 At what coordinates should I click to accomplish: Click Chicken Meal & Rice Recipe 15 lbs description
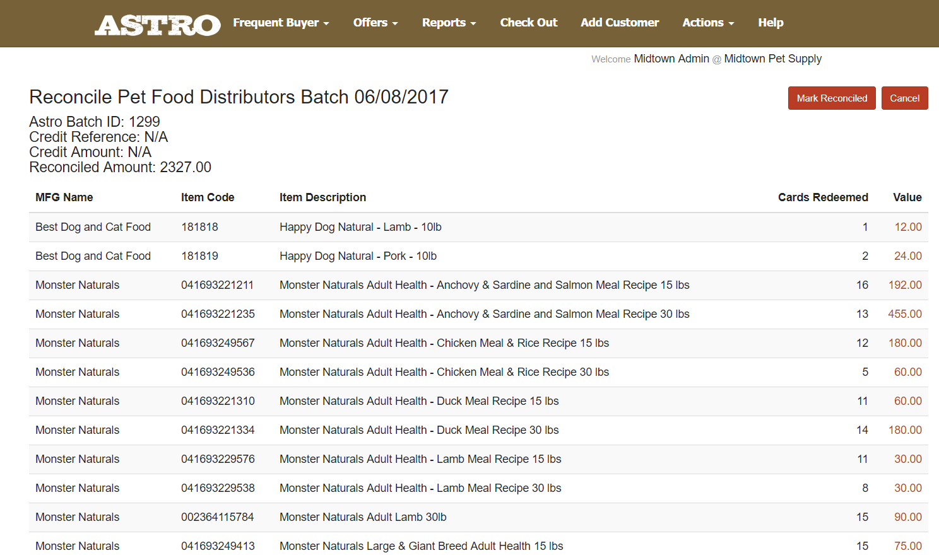pos(444,343)
